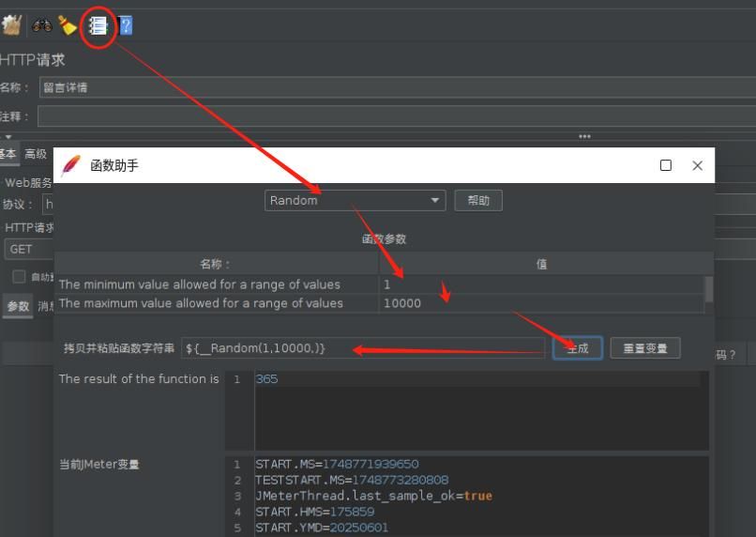
Task: Collapse the panel using the small triangle under 注释
Action: click(8, 137)
